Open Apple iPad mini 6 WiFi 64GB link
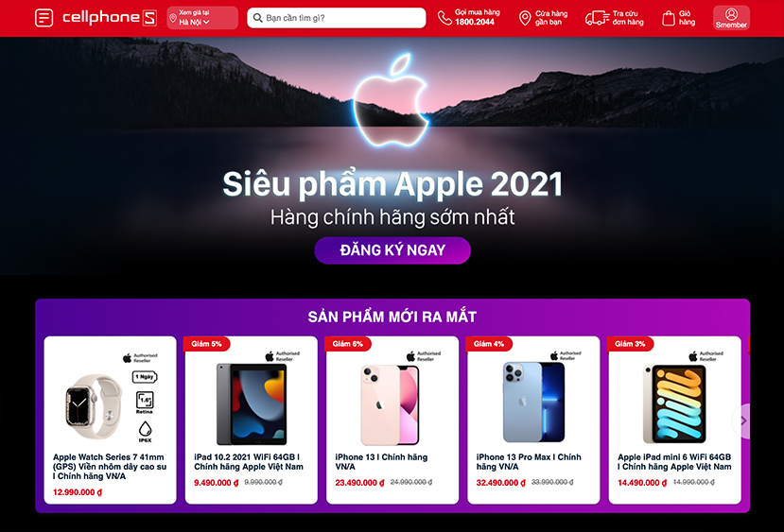Viewport: 784px width, 532px height. 674,462
